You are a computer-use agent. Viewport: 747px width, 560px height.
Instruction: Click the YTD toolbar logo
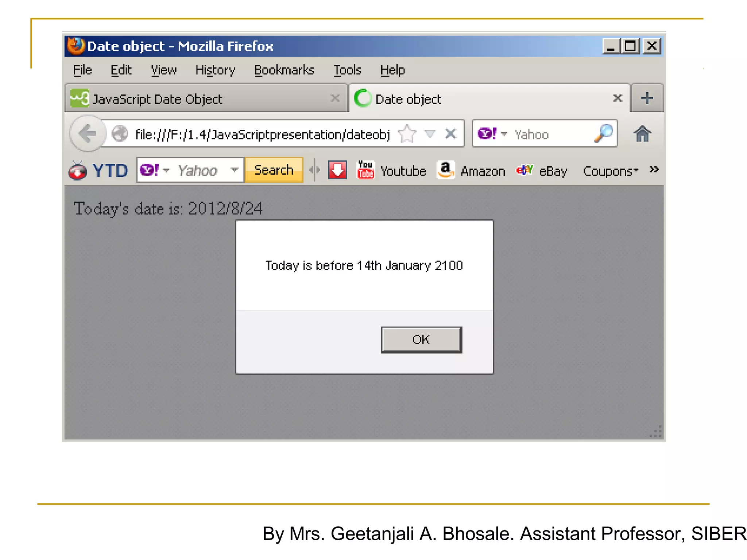98,171
